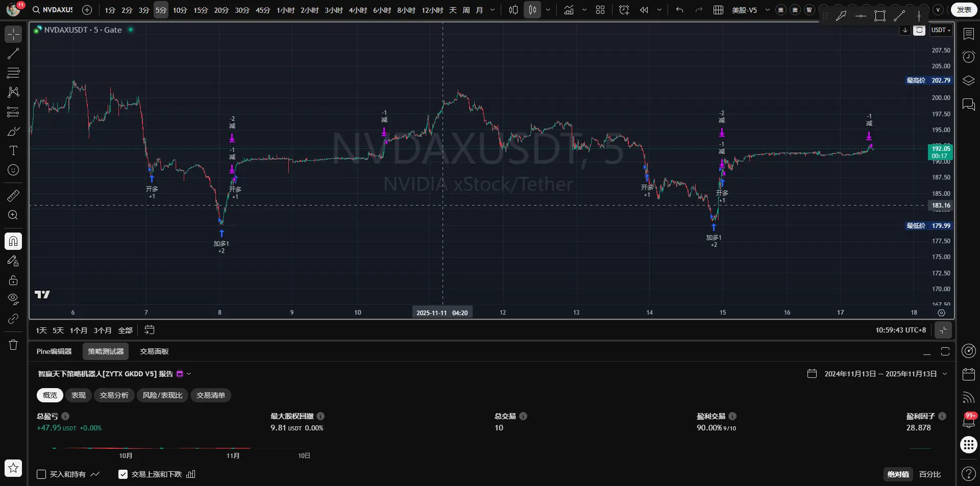This screenshot has height=486, width=980.
Task: Select the 1小时 timeframe
Action: pos(285,10)
